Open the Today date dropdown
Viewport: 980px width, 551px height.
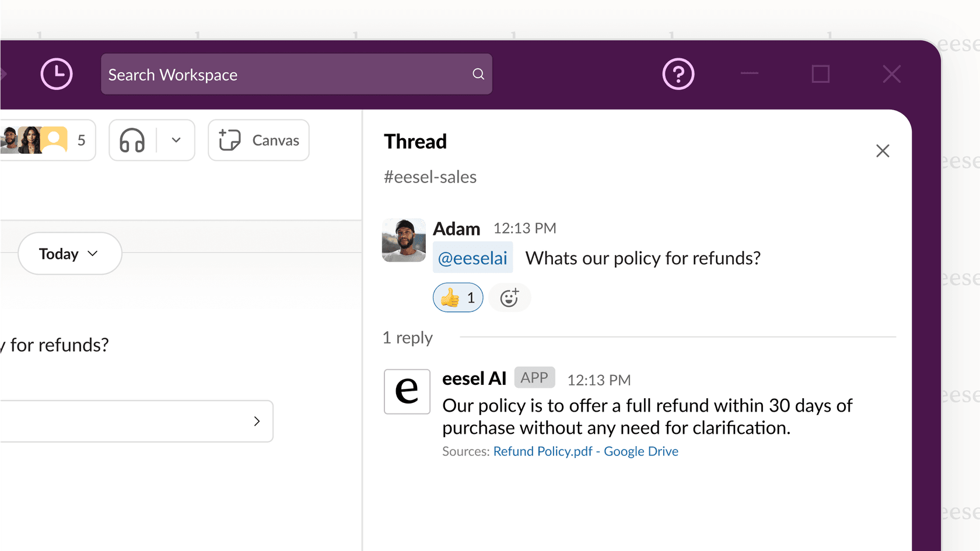point(69,253)
